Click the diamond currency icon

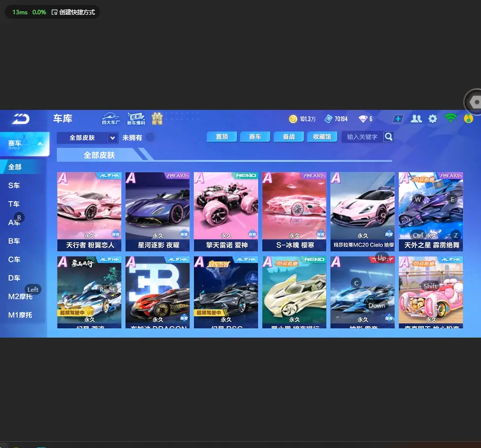point(363,119)
